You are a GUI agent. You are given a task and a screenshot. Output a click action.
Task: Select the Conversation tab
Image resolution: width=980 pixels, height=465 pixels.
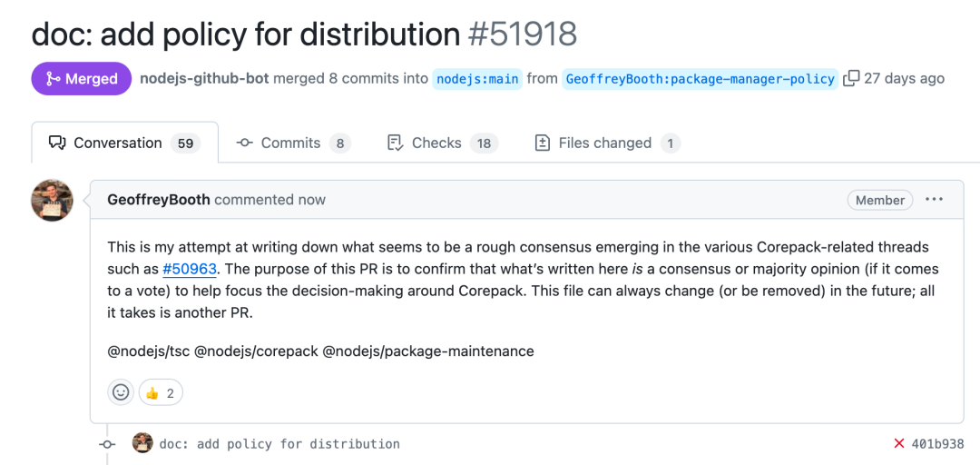(125, 143)
